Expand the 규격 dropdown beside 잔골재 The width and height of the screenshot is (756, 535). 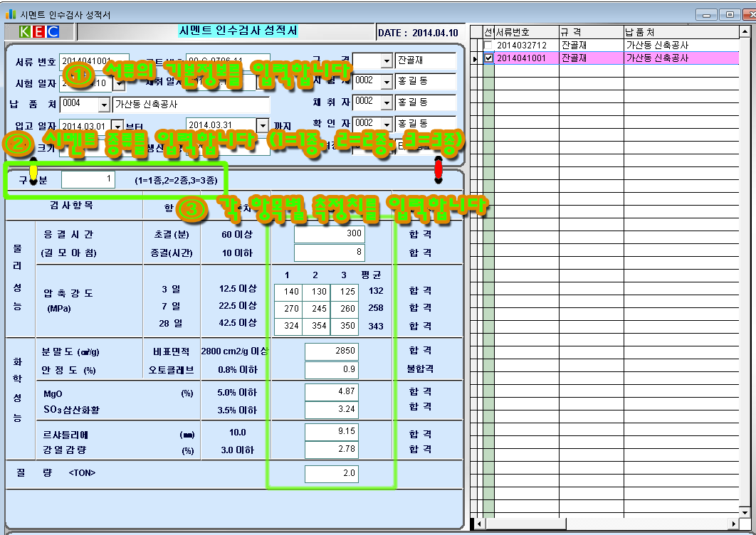click(387, 61)
